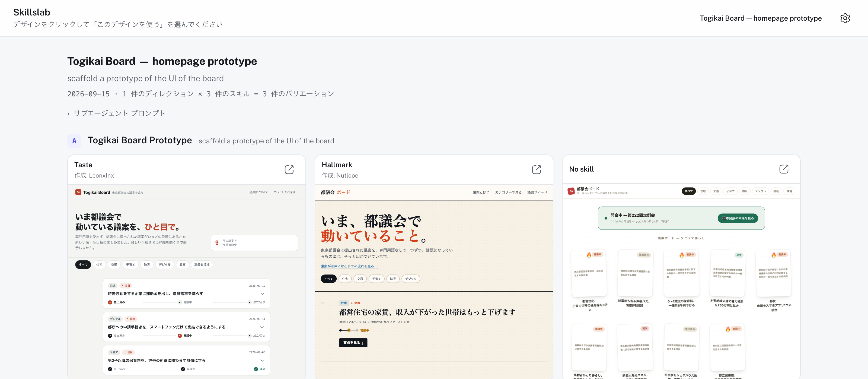The width and height of the screenshot is (868, 379).
Task: Open the Hallmark design in a new window
Action: point(536,169)
